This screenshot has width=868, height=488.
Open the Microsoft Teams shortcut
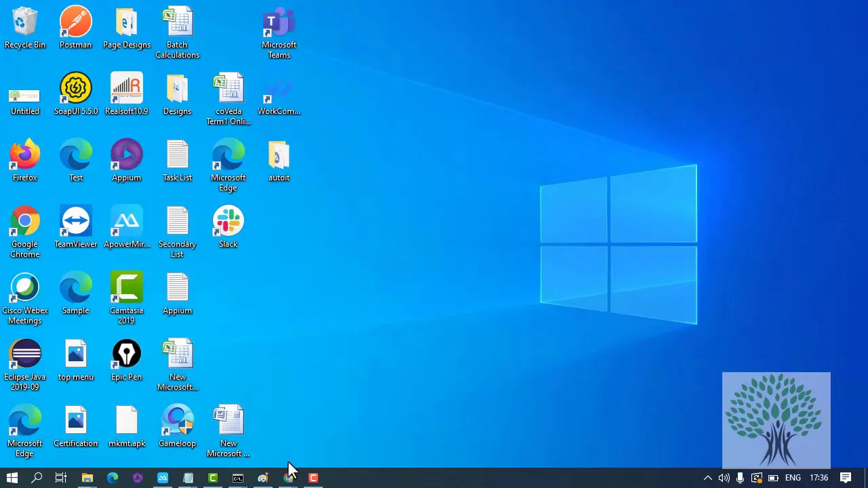click(279, 33)
